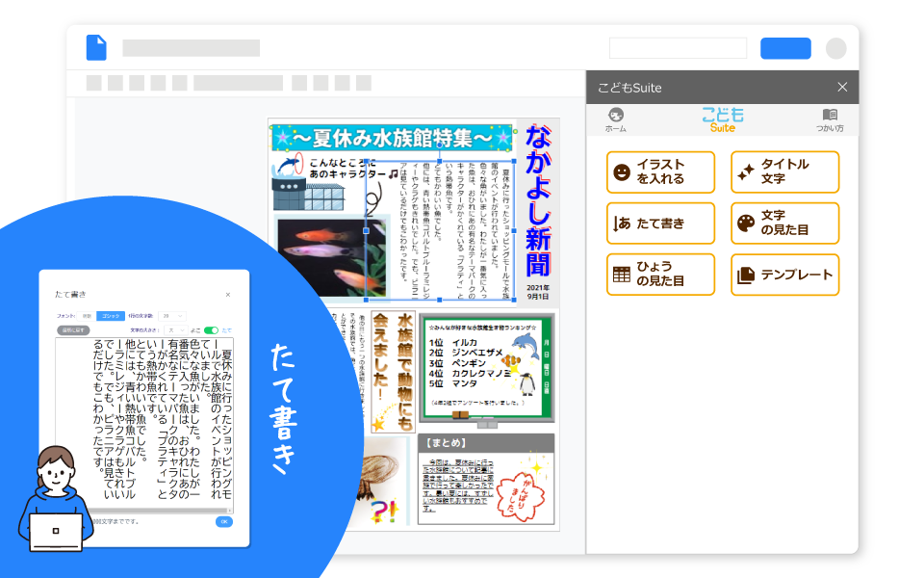Screen dimensions: 924x578
Task: Select the ゴシック font option
Action: pyautogui.click(x=111, y=315)
